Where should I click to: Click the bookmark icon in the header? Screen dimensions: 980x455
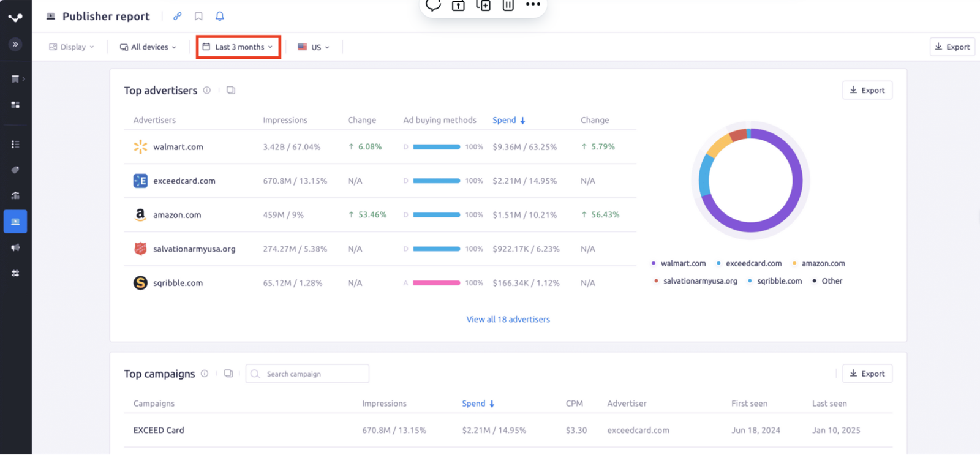(198, 17)
